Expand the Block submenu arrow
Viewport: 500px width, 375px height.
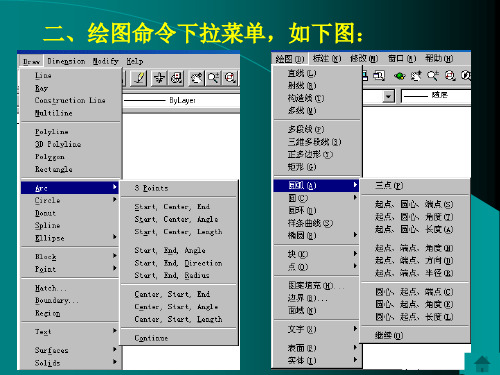[x=115, y=256]
